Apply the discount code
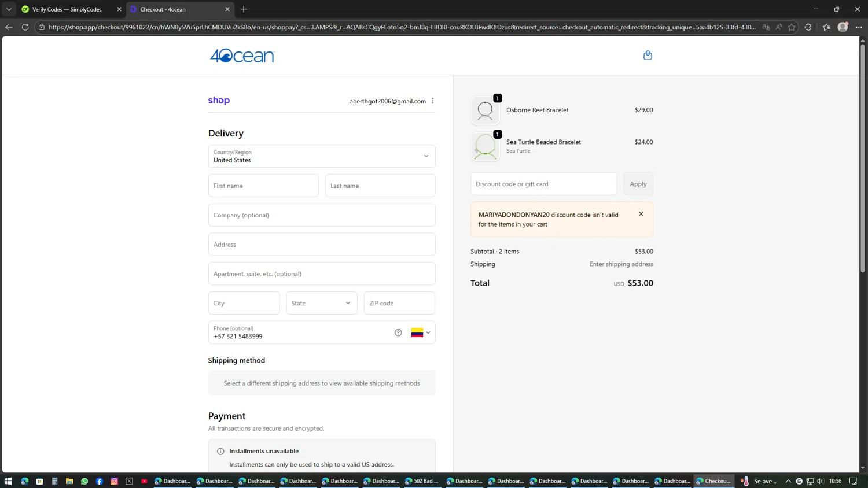 pos(638,184)
